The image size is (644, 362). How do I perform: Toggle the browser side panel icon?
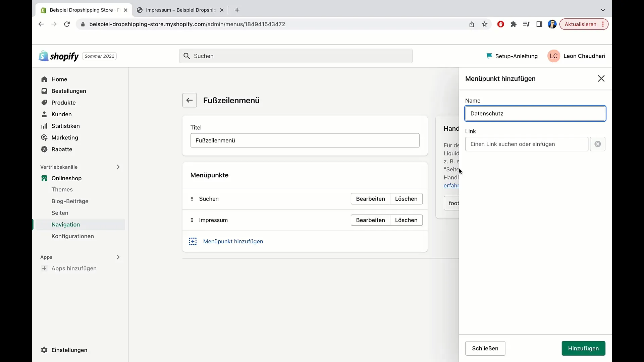[x=539, y=24]
